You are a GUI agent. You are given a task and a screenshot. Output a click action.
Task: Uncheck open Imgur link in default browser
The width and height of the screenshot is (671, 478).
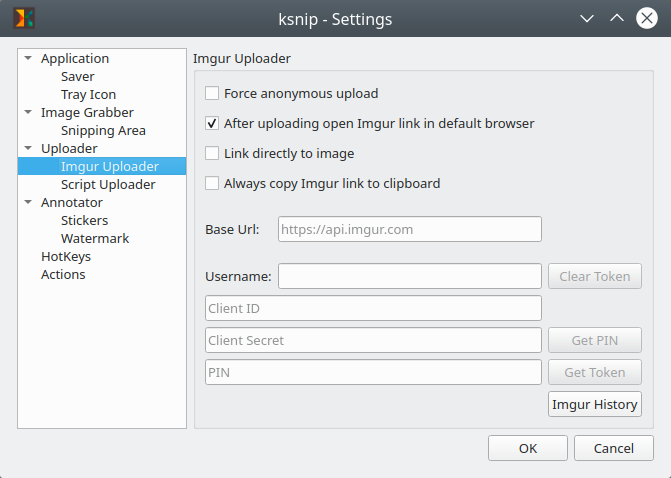[x=212, y=124]
